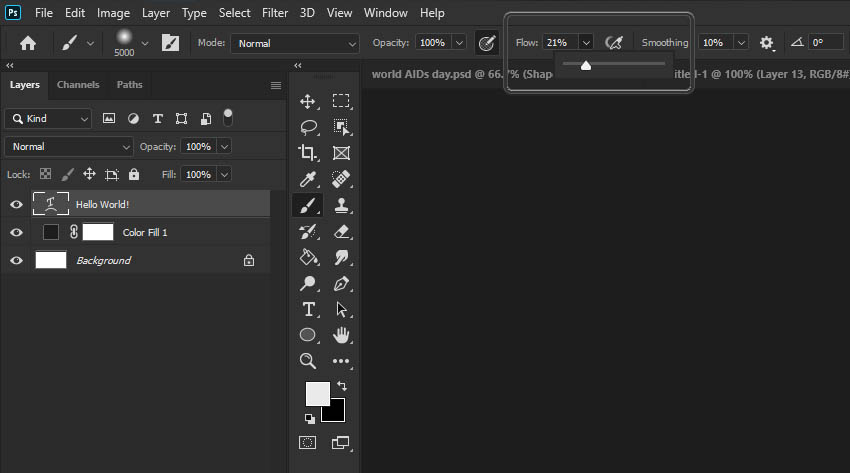Image resolution: width=850 pixels, height=473 pixels.
Task: Toggle filter for adjustment layers
Action: click(x=133, y=119)
